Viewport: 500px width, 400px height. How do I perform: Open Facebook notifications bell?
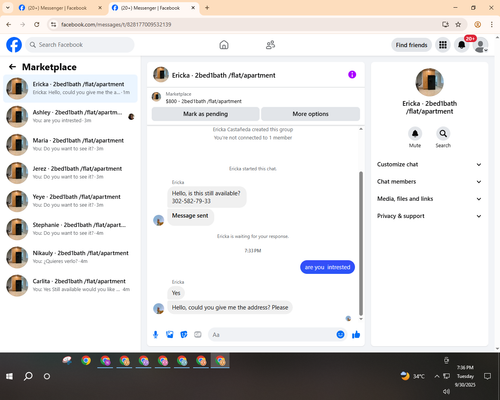click(x=461, y=45)
